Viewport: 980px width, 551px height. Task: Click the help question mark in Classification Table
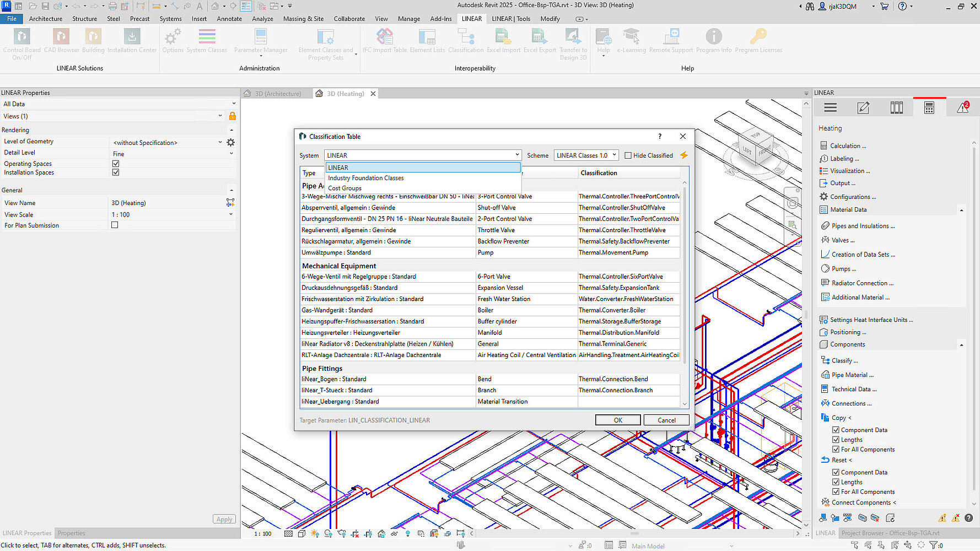pos(660,136)
